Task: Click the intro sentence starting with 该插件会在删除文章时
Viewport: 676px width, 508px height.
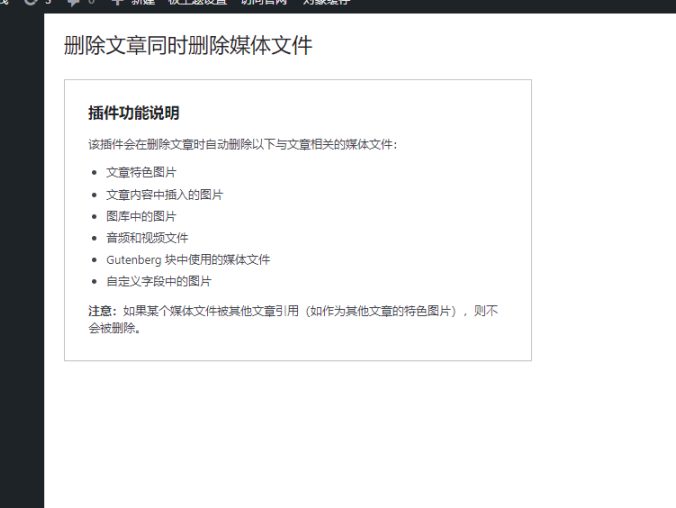Action: (x=242, y=145)
